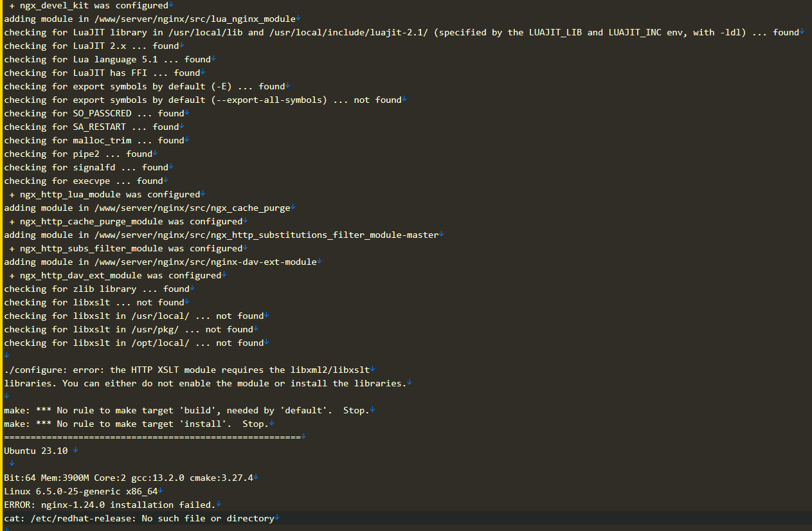Image resolution: width=812 pixels, height=531 pixels.
Task: Click the 'checking for LuaJIT 2.x ... found' line
Action: tap(91, 46)
